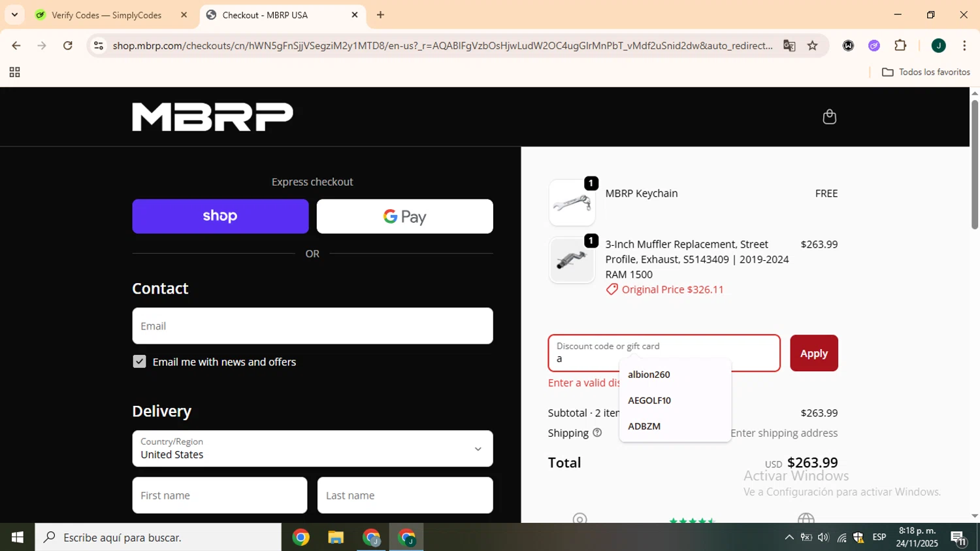Click the translate page icon
Image resolution: width=980 pixels, height=551 pixels.
(789, 46)
